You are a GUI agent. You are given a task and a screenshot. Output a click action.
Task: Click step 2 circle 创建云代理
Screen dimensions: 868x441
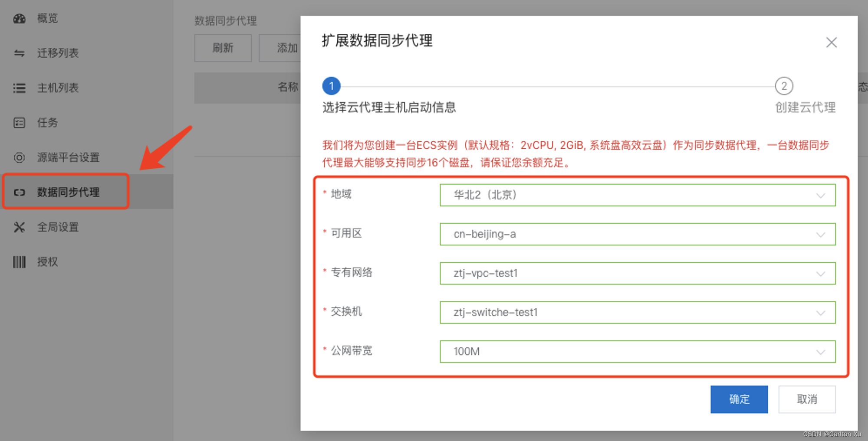[784, 86]
